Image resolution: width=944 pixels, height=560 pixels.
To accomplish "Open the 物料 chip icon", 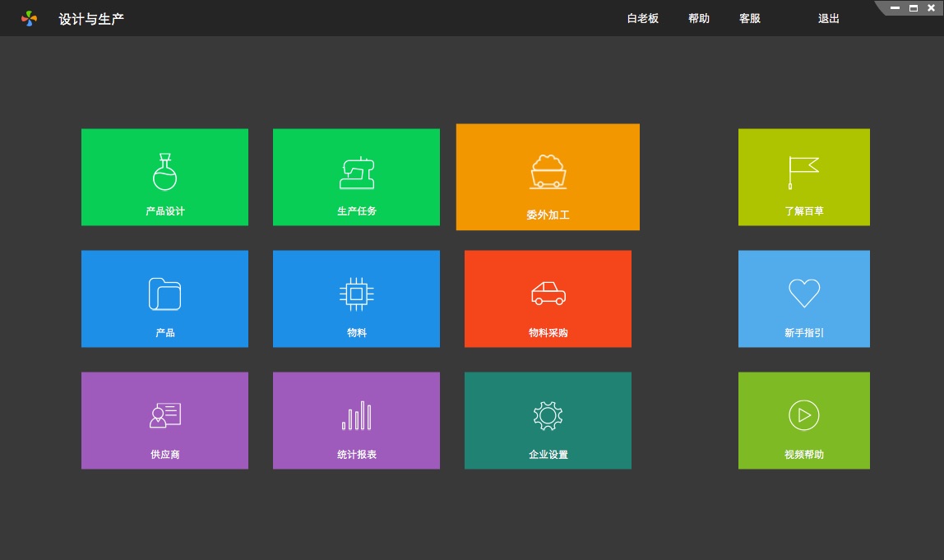I will [x=356, y=294].
